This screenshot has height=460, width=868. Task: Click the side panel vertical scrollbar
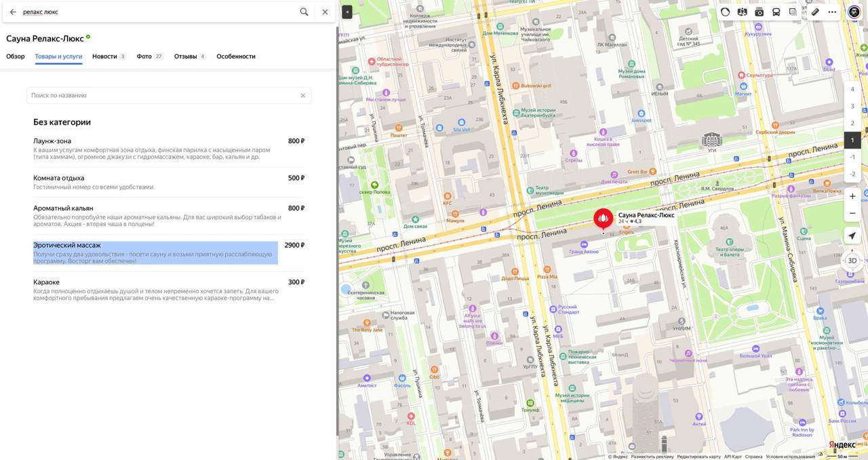337,231
